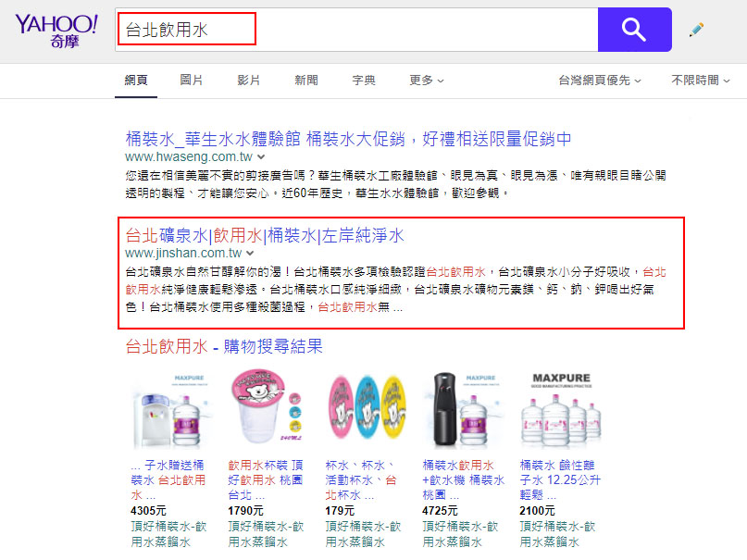Viewport: 747px width, 560px height.
Task: Open the Yahoo奇摩 logo homepage
Action: point(56,31)
